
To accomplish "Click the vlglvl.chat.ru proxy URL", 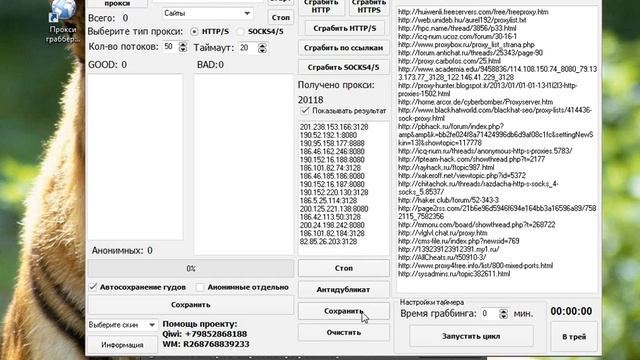I will pyautogui.click(x=442, y=233).
